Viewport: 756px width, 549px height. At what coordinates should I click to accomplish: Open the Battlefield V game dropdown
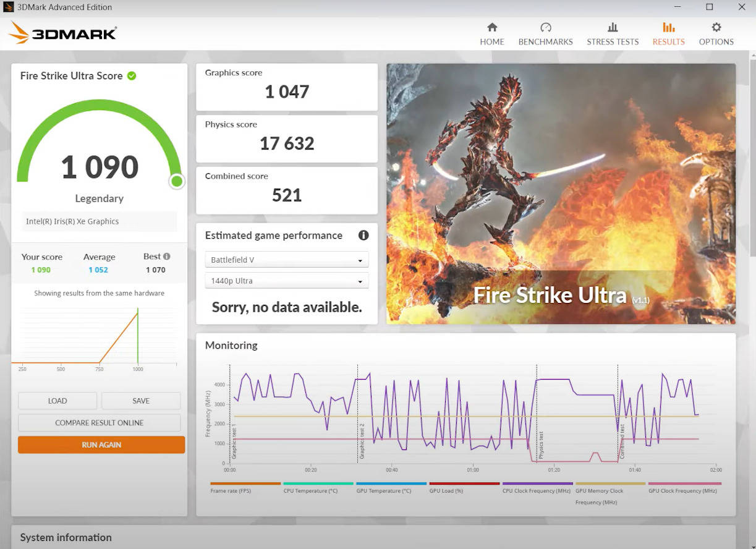(x=287, y=260)
